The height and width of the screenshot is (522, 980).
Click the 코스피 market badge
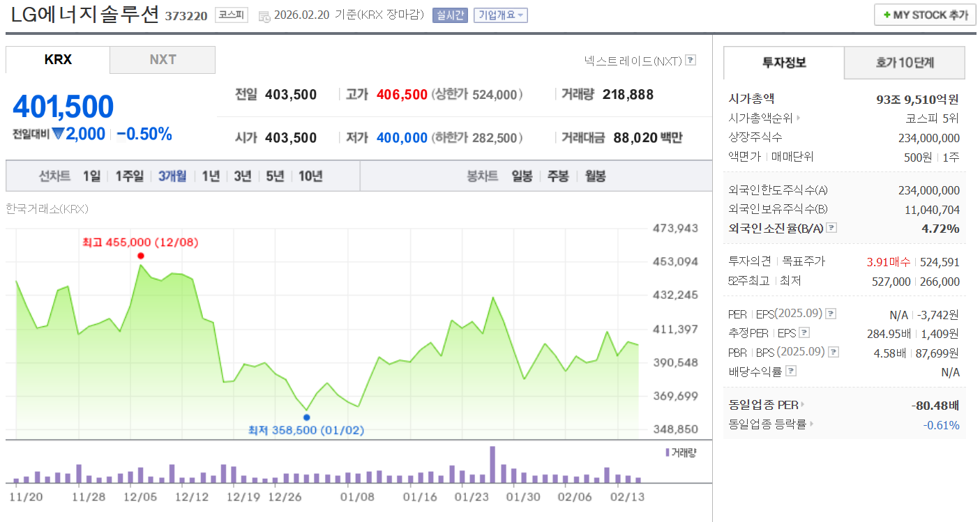(231, 15)
